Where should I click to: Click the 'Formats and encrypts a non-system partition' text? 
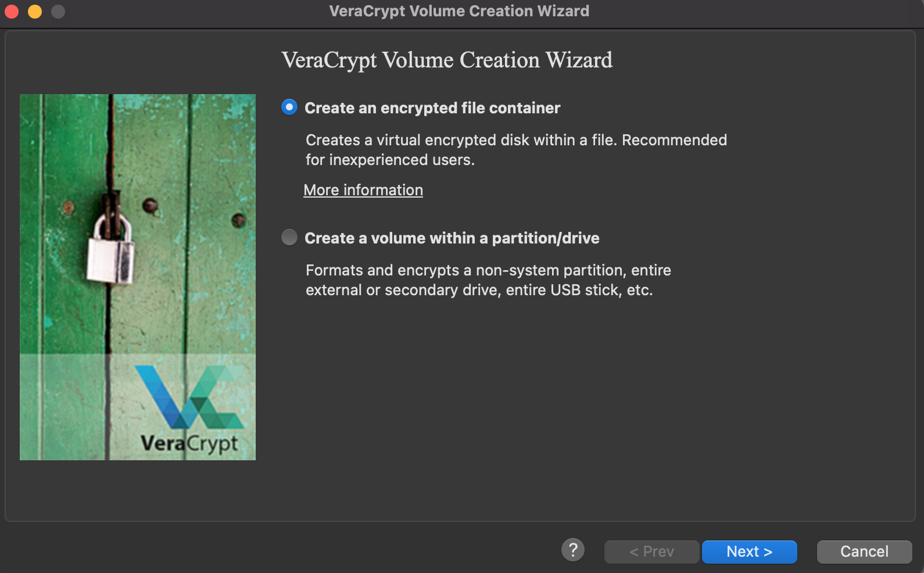click(488, 280)
